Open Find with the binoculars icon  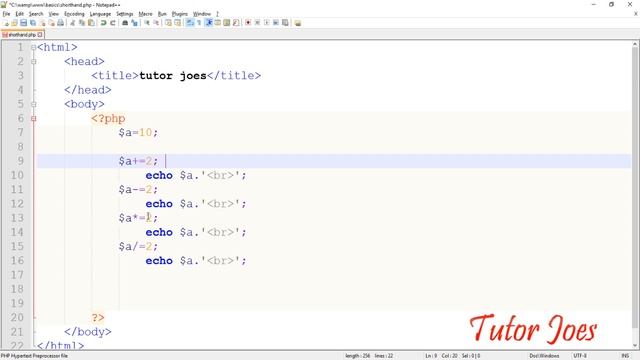pos(125,23)
